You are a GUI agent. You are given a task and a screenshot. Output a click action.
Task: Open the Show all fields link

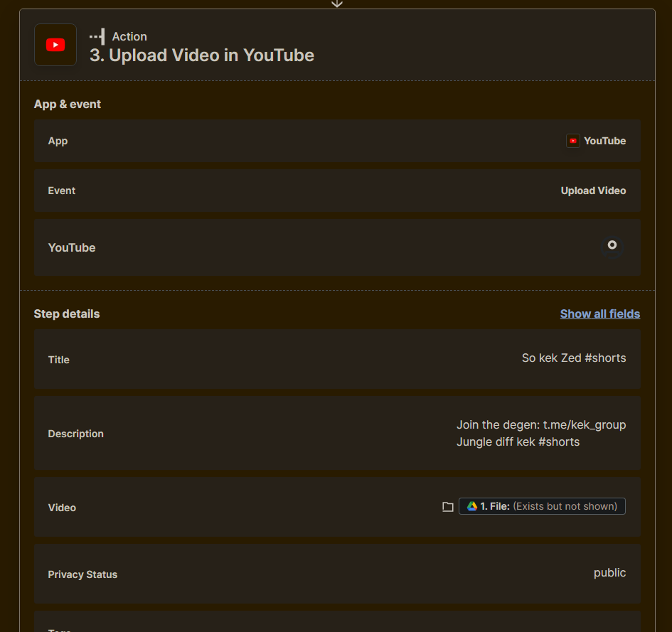(x=600, y=314)
